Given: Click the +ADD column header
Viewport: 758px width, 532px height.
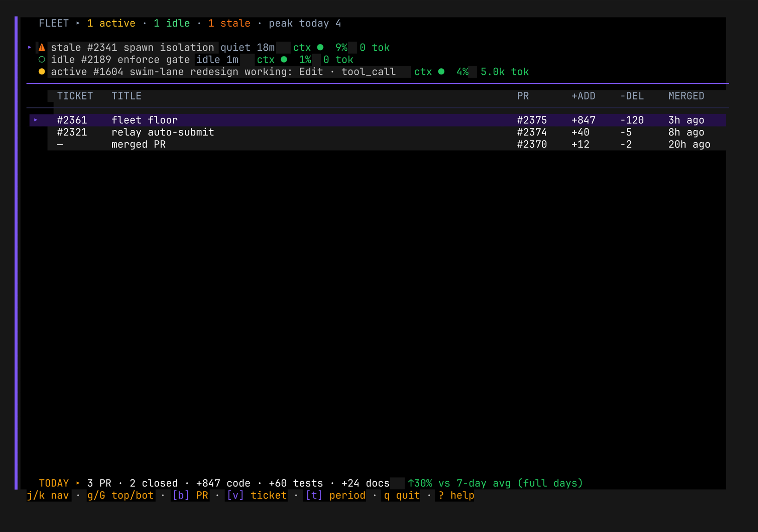Looking at the screenshot, I should coord(583,96).
